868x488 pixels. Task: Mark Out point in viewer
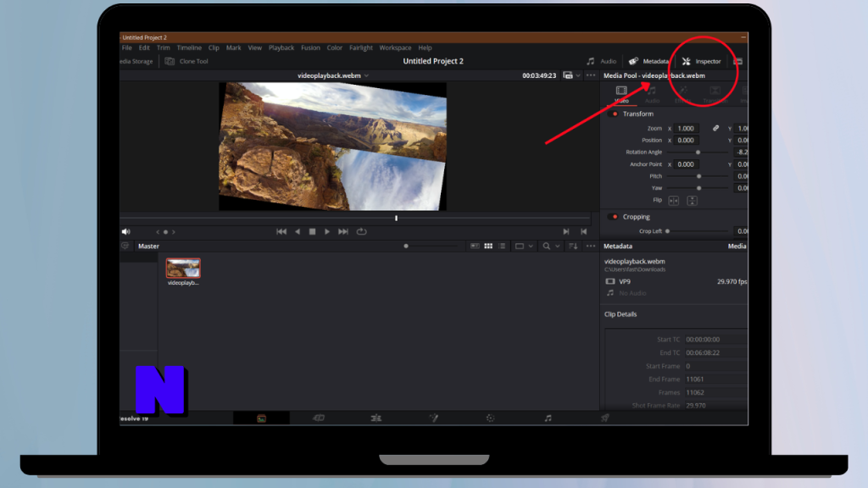pos(583,232)
